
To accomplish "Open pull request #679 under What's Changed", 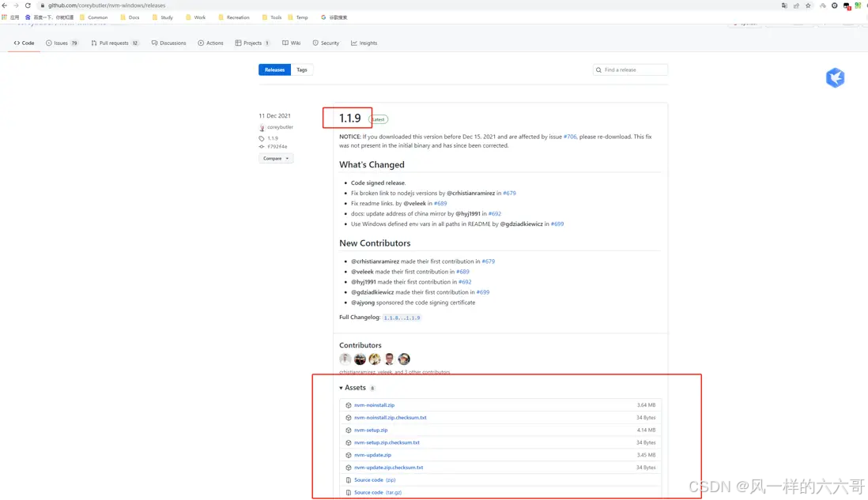I will click(x=509, y=193).
